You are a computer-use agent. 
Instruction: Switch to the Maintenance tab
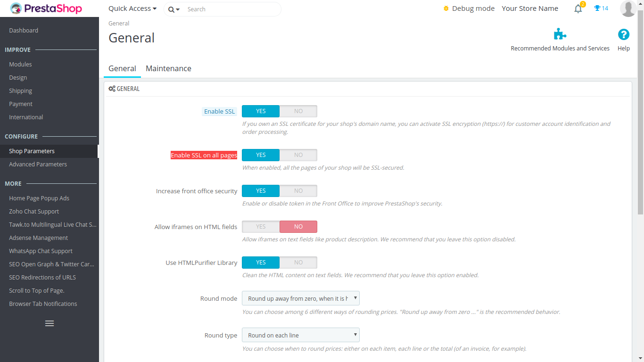[x=168, y=68]
